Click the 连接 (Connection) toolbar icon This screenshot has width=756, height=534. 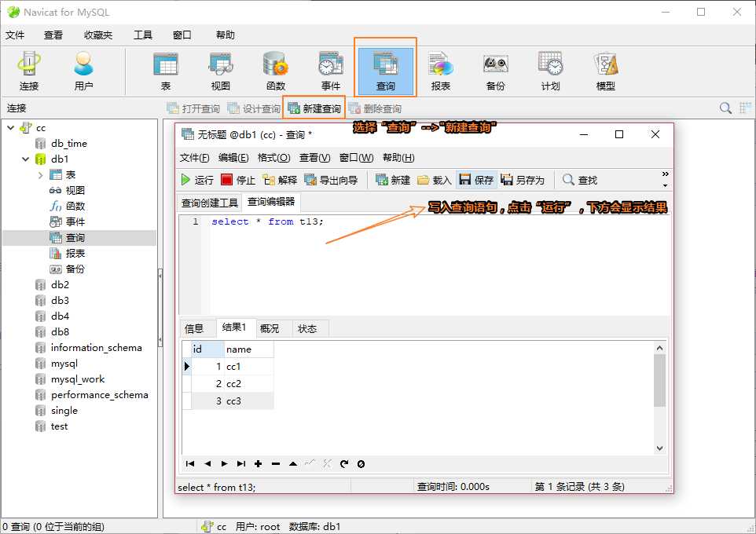click(29, 71)
